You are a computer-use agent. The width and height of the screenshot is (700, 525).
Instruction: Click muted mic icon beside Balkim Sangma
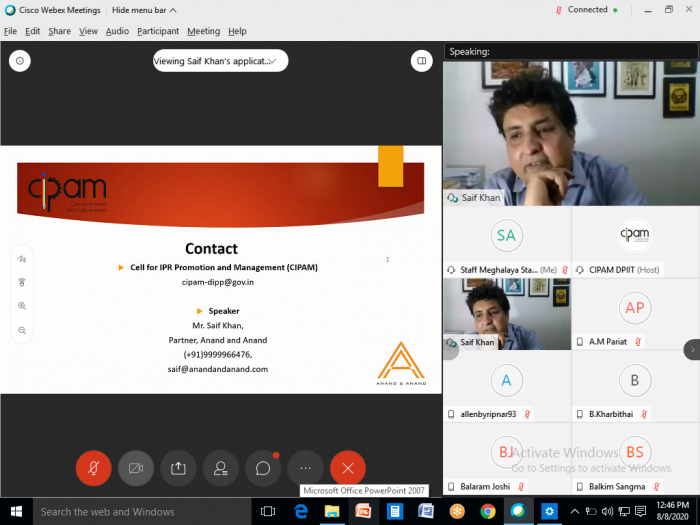656,487
